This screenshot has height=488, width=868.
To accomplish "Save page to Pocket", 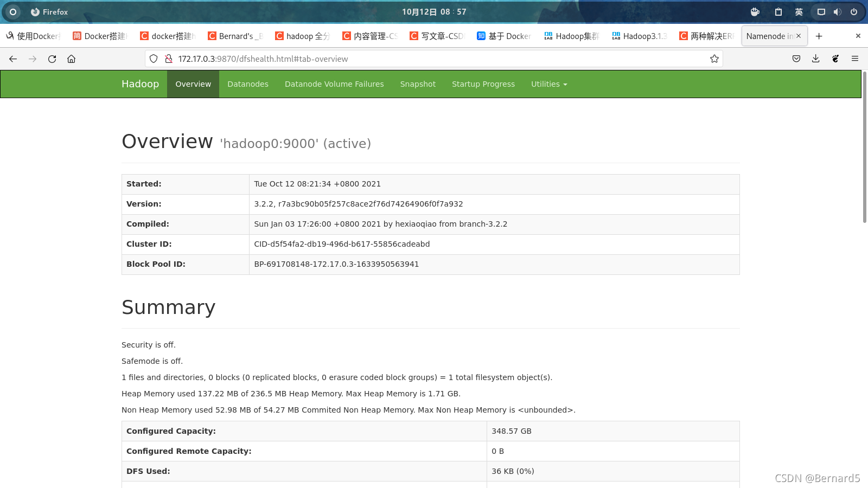I will coord(796,59).
